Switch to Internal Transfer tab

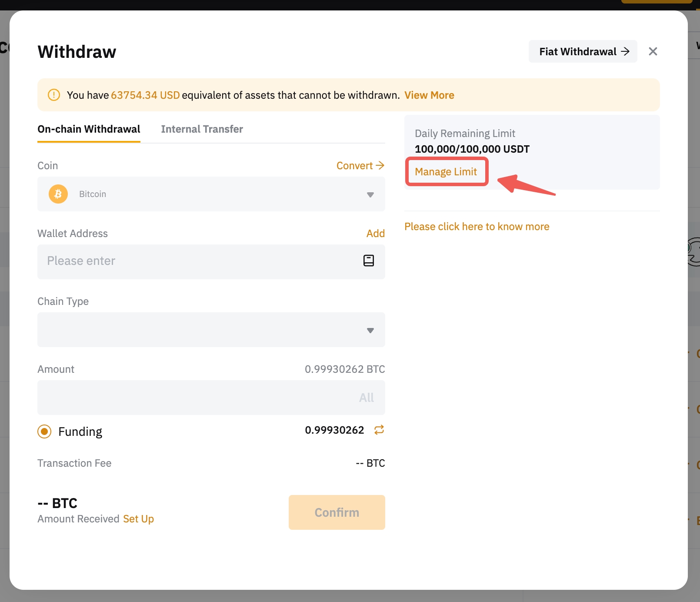click(202, 129)
